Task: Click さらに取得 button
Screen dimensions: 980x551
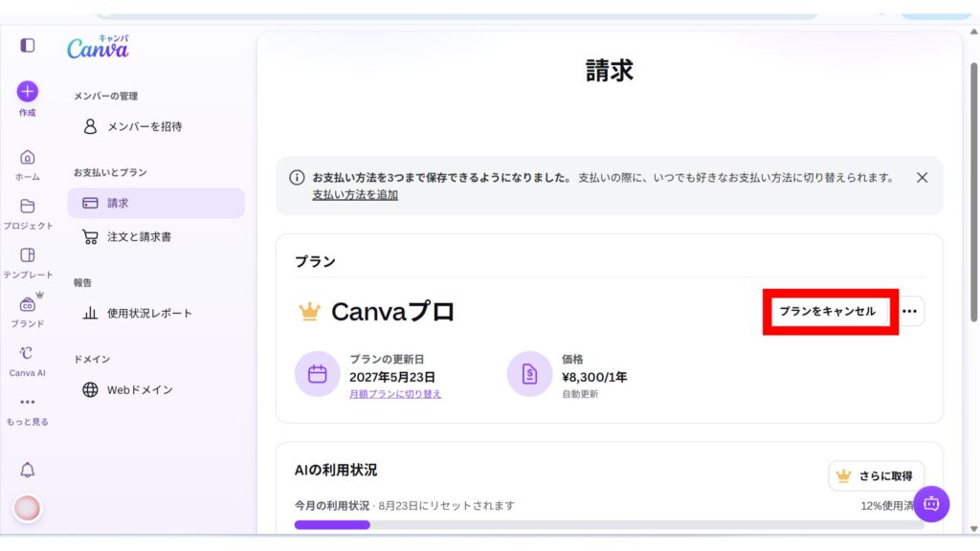Action: click(x=877, y=476)
